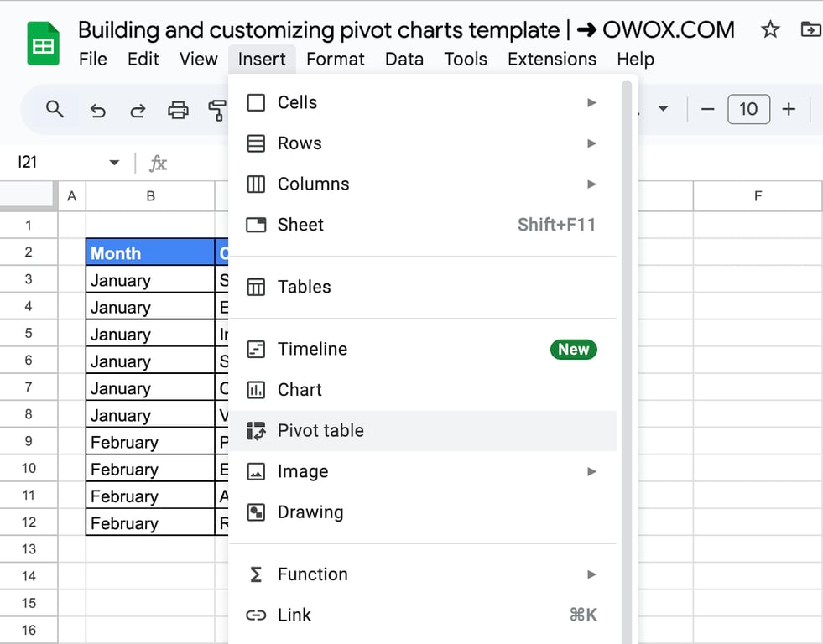This screenshot has height=644, width=823.
Task: Open the Google Sheets home icon
Action: tap(43, 44)
